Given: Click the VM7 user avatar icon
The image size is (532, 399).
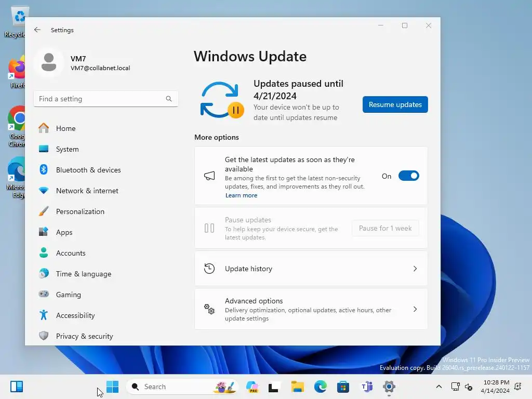Looking at the screenshot, I should click(x=49, y=62).
